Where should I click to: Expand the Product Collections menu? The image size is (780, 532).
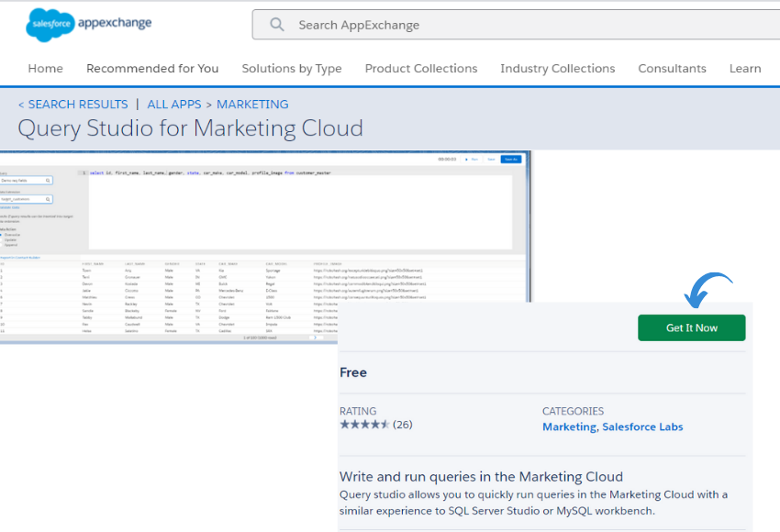[421, 69]
